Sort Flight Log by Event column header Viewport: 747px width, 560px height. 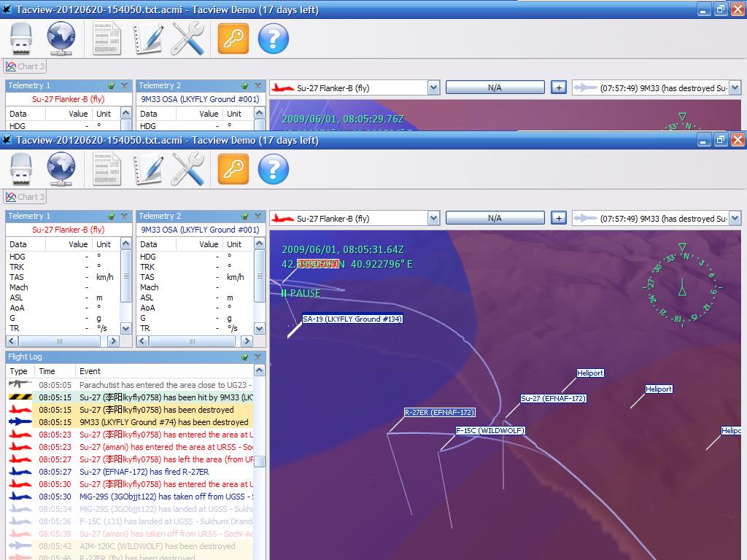click(164, 371)
